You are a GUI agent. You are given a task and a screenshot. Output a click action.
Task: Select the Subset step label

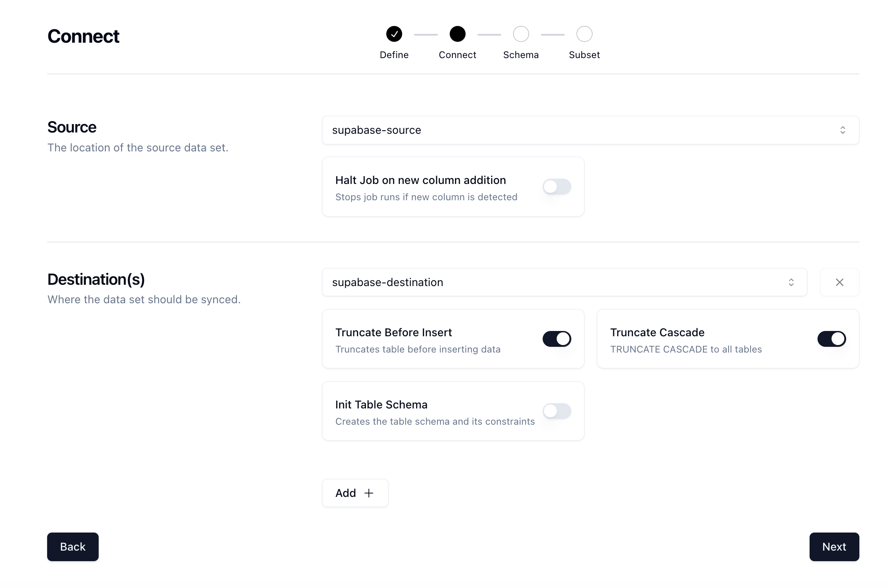click(x=584, y=55)
